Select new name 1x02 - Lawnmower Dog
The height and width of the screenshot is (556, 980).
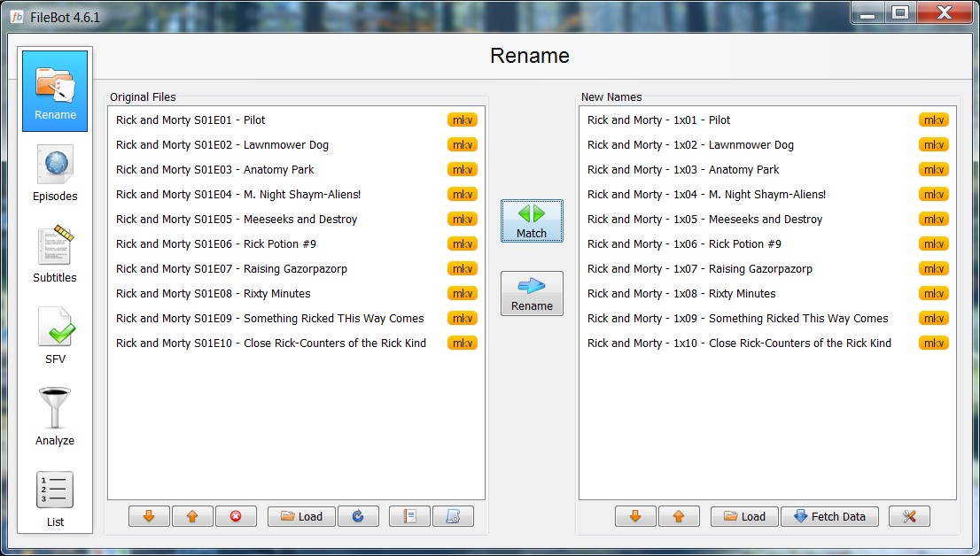tap(767, 145)
